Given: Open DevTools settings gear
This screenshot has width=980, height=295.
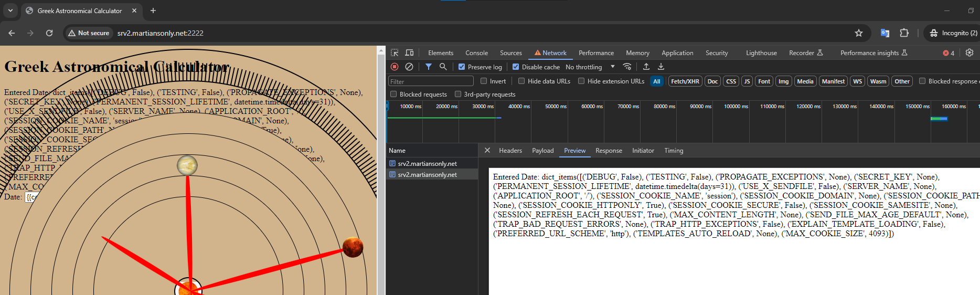Looking at the screenshot, I should pos(970,52).
